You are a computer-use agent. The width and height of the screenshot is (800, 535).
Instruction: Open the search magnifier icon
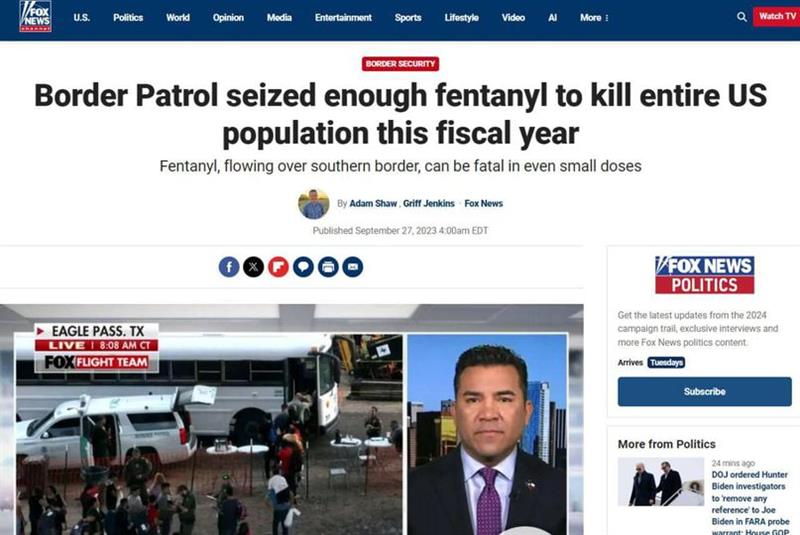[741, 17]
